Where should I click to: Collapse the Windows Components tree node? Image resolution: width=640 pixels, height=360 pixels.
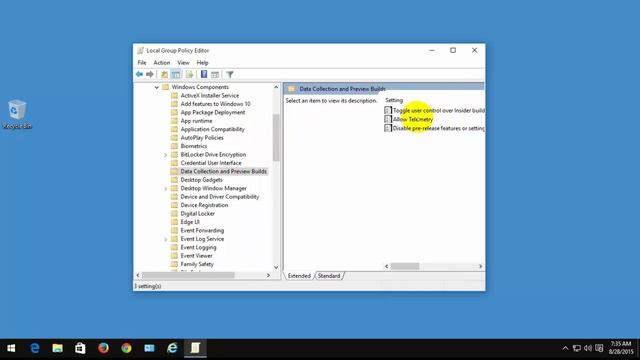(157, 87)
